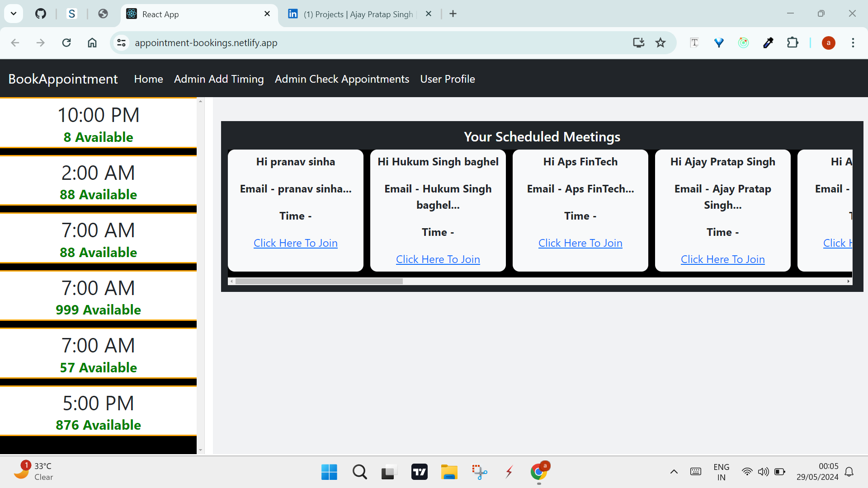Image resolution: width=868 pixels, height=488 pixels.
Task: Open the Extensions puzzle icon
Action: [x=793, y=43]
